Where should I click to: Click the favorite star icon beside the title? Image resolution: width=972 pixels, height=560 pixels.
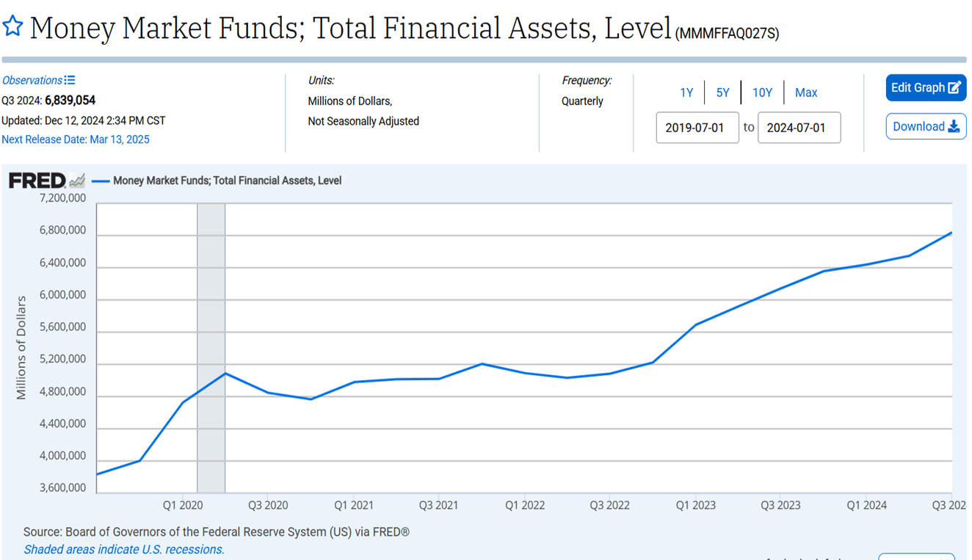12,27
